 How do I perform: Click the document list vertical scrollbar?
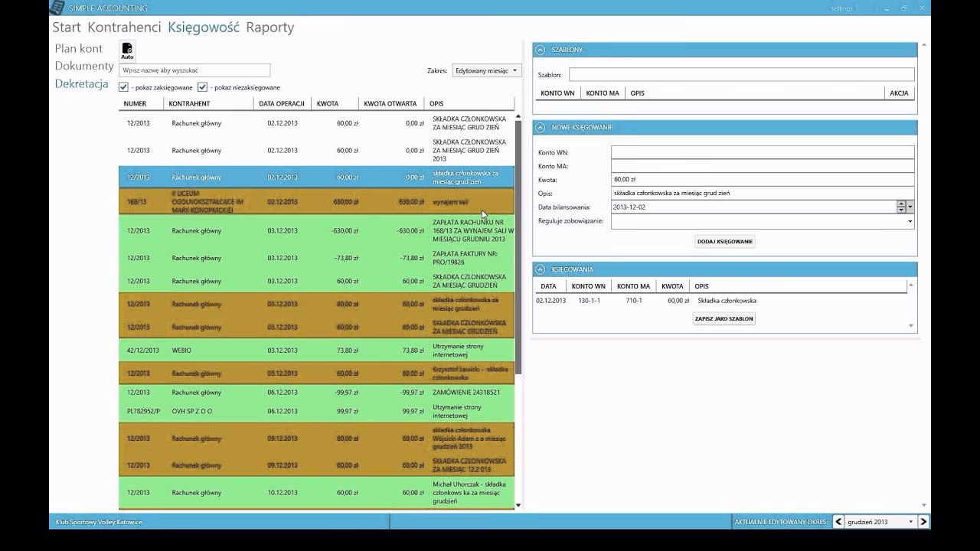click(x=518, y=245)
